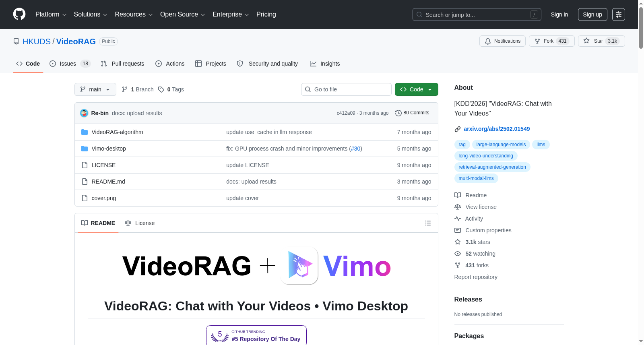Click the Activity pulse icon
This screenshot has height=345, width=644.
tap(458, 219)
